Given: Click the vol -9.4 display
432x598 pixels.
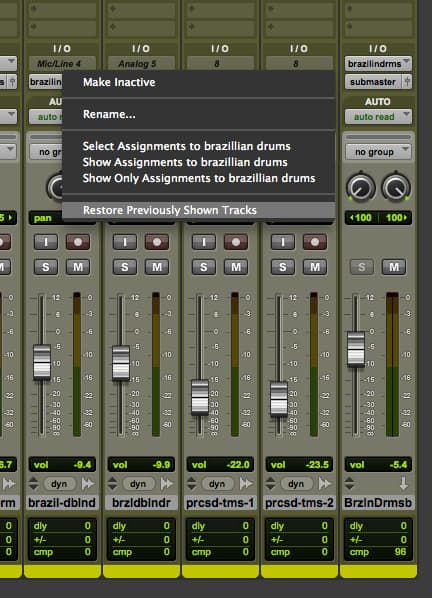Looking at the screenshot, I should [62, 465].
